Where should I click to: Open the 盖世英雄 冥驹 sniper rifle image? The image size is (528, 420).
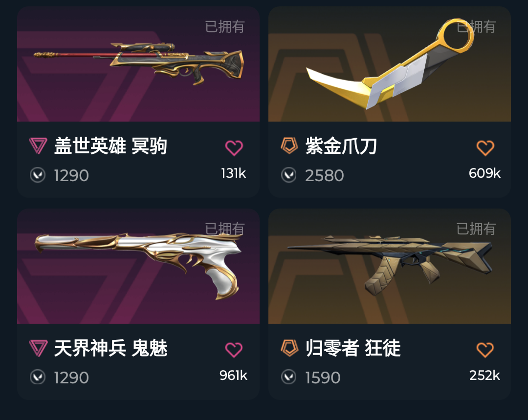coord(138,64)
